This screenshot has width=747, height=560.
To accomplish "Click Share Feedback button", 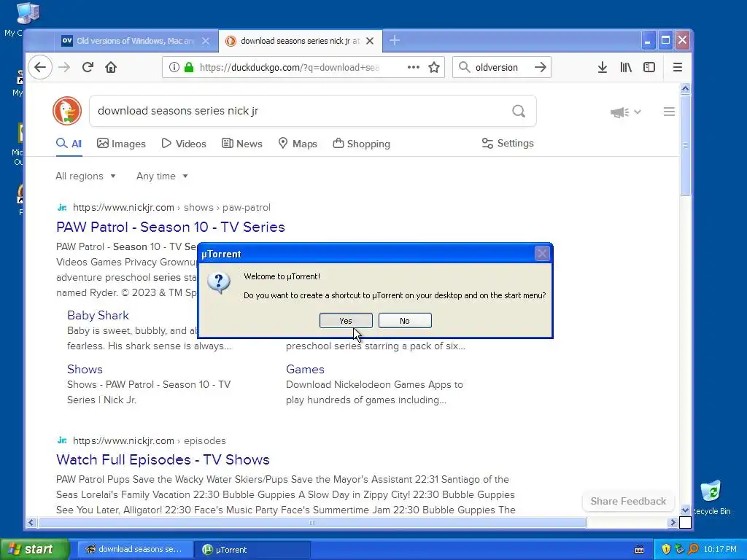I will coord(628,501).
